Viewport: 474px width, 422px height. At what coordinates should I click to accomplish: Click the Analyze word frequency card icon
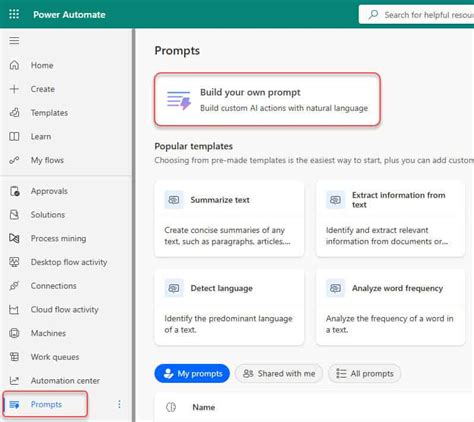tap(335, 288)
